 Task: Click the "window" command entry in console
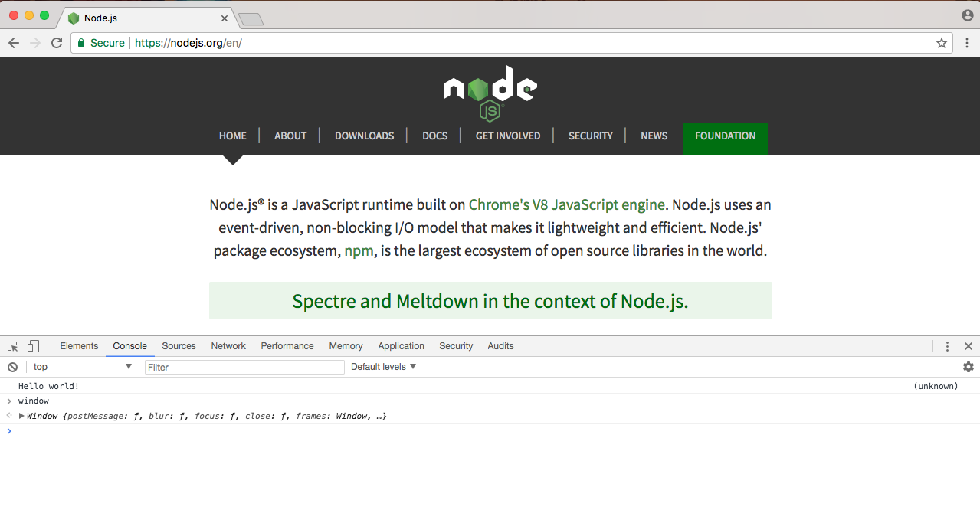[33, 401]
